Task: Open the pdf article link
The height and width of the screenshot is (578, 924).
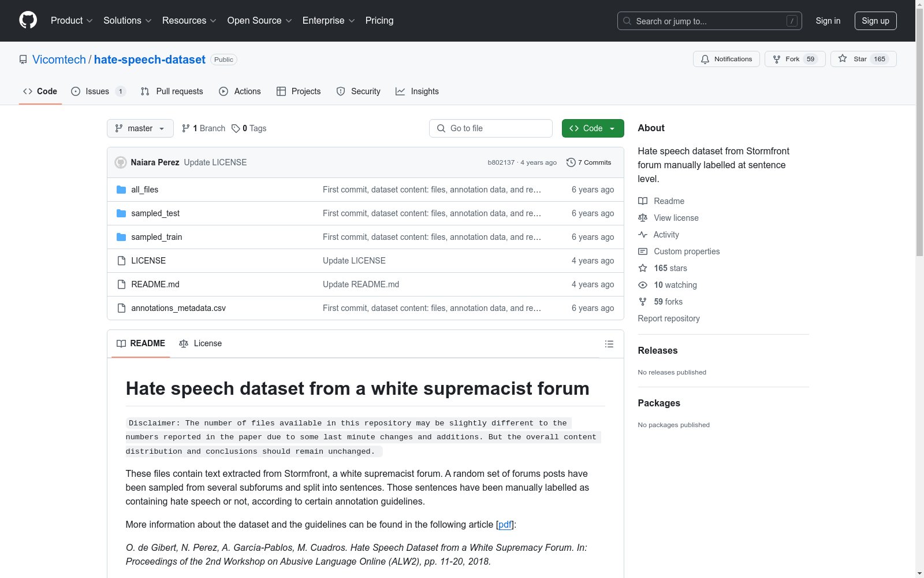Action: (505, 525)
